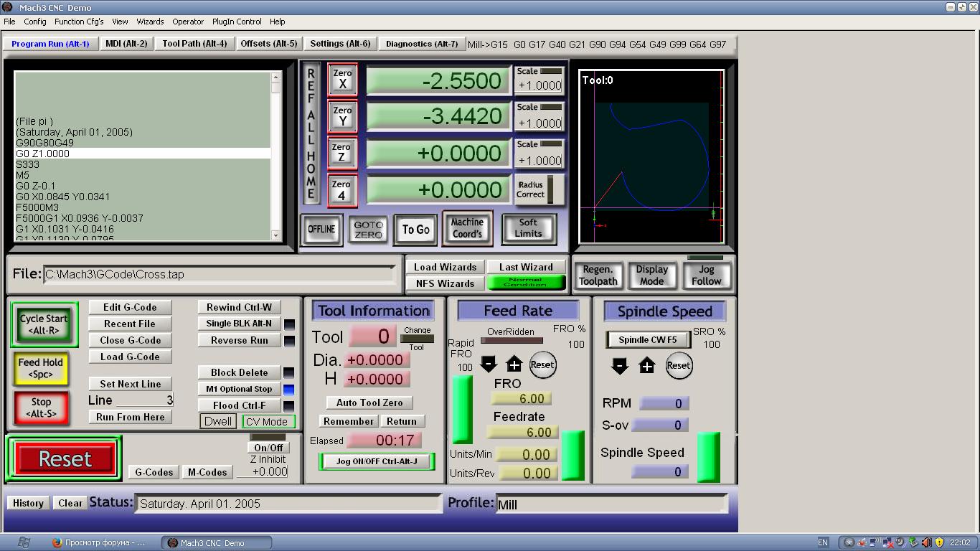980x551 pixels.
Task: Click the X axis DRO showing -2.5500
Action: [439, 80]
